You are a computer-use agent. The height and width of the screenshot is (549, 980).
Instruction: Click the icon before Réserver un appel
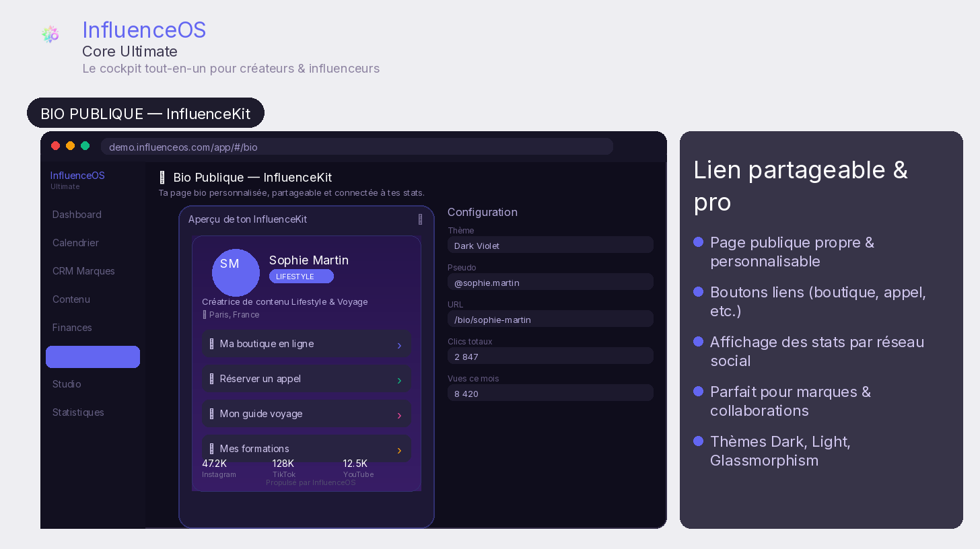pyautogui.click(x=211, y=379)
